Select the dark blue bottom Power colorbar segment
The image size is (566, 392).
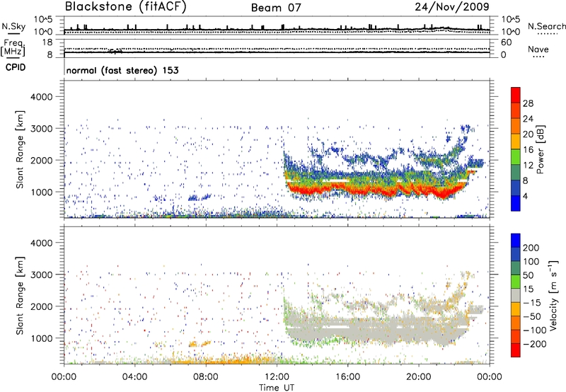click(x=516, y=202)
